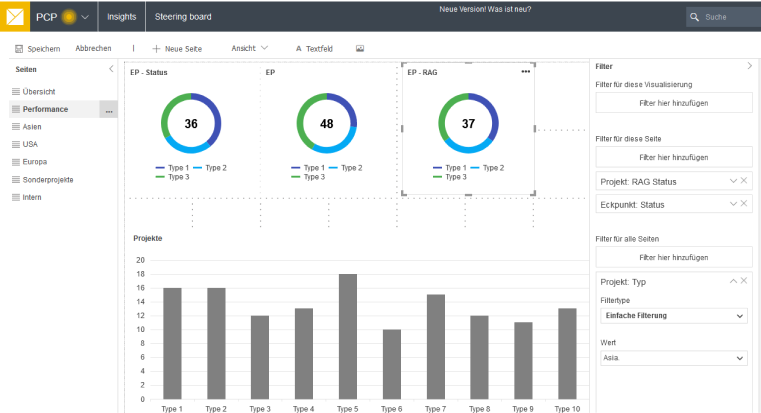Collapse the Seiten pages panel
The height and width of the screenshot is (413, 761).
(x=111, y=69)
